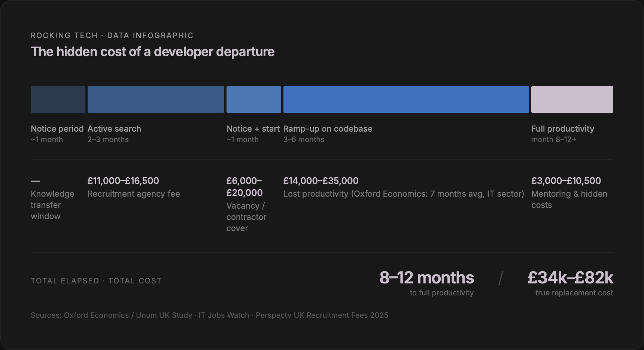Select the Active search 2–3 months text
This screenshot has height=350, width=644.
(108, 139)
